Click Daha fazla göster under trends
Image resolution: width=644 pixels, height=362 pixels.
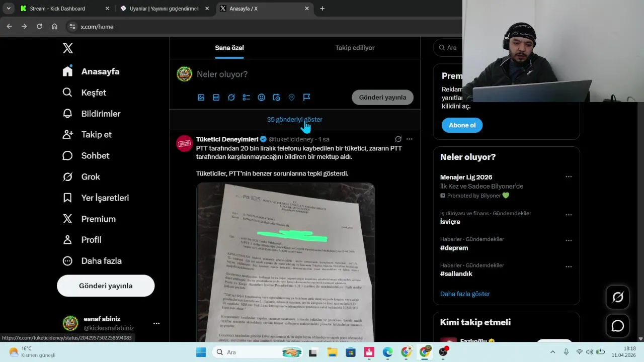click(x=465, y=294)
